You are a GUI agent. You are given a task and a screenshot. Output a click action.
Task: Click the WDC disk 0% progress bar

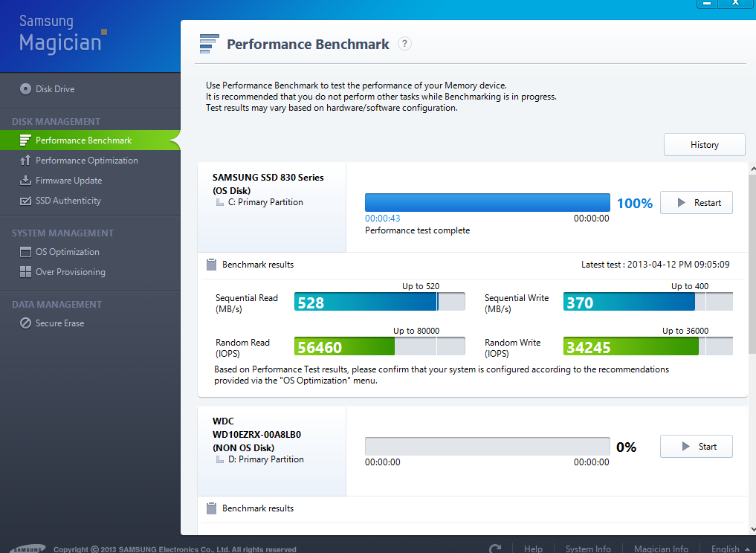488,447
